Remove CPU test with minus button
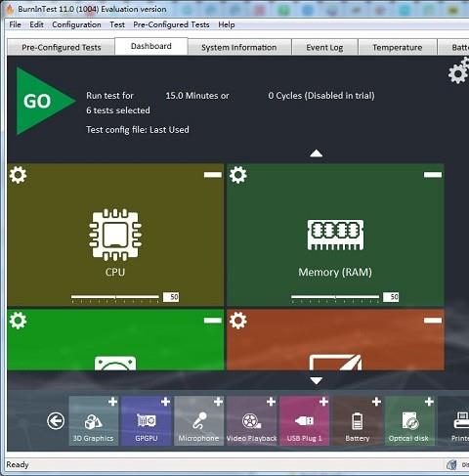The image size is (469, 476). (213, 175)
